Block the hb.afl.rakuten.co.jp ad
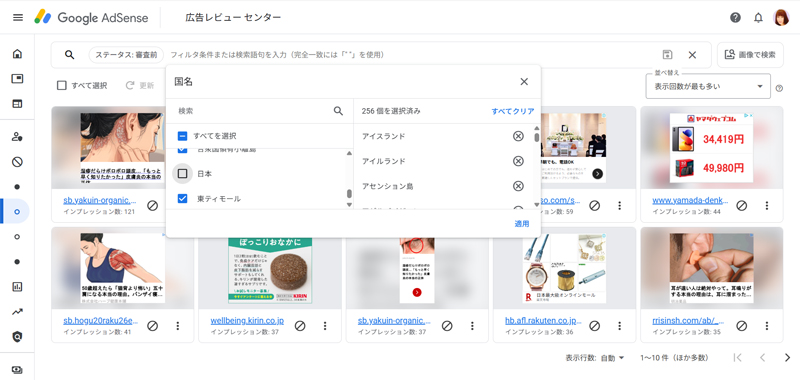This screenshot has height=380, width=800. point(594,325)
